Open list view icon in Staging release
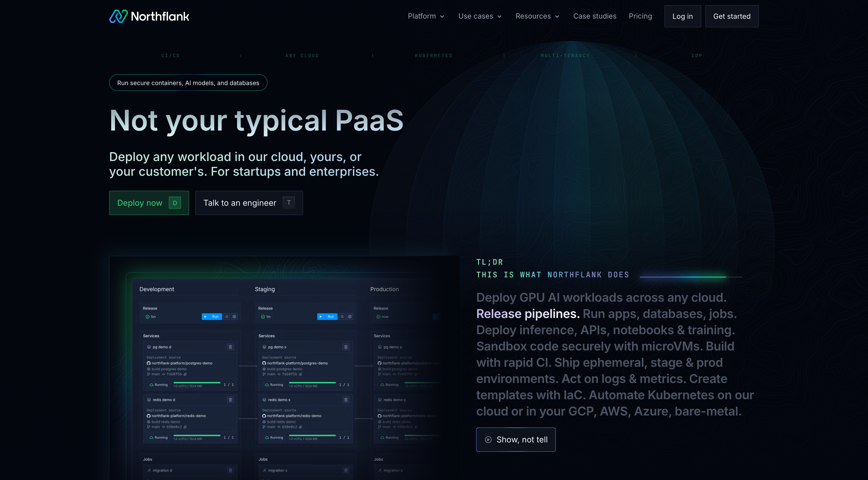 click(342, 316)
